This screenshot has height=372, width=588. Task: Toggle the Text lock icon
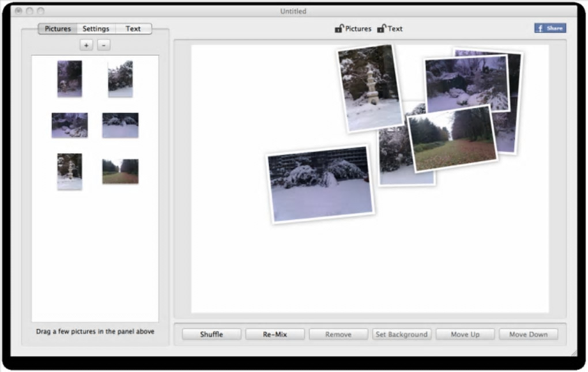click(382, 28)
